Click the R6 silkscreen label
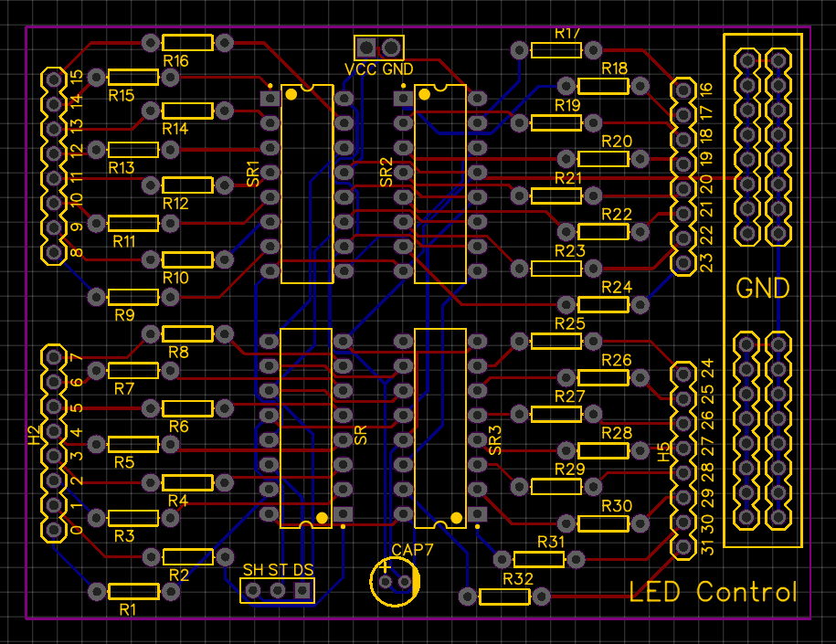This screenshot has height=644, width=836. (x=178, y=427)
